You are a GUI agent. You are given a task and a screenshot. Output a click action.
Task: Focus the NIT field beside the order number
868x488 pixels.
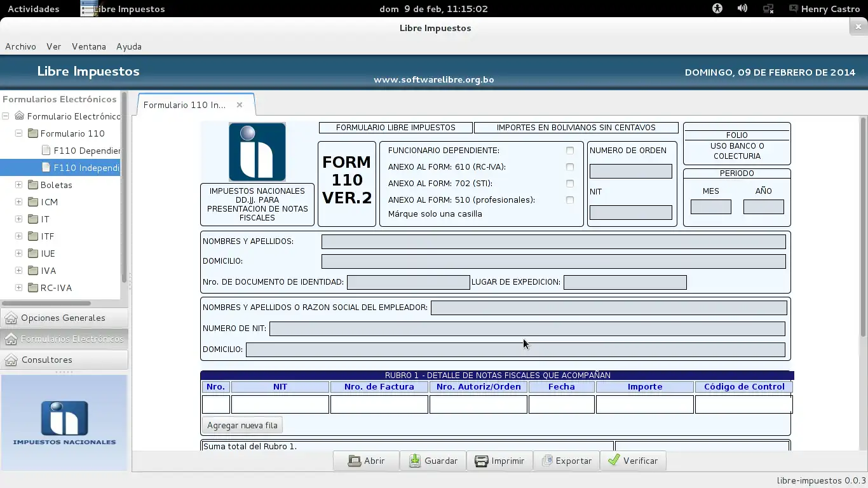coord(630,212)
